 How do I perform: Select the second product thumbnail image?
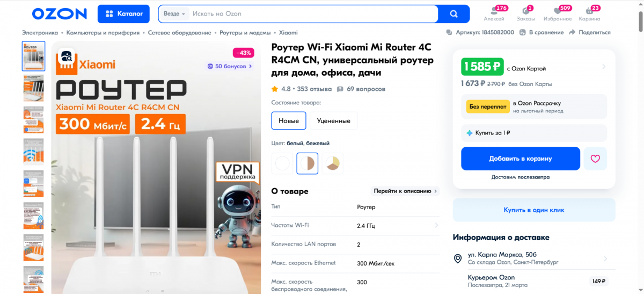33,88
